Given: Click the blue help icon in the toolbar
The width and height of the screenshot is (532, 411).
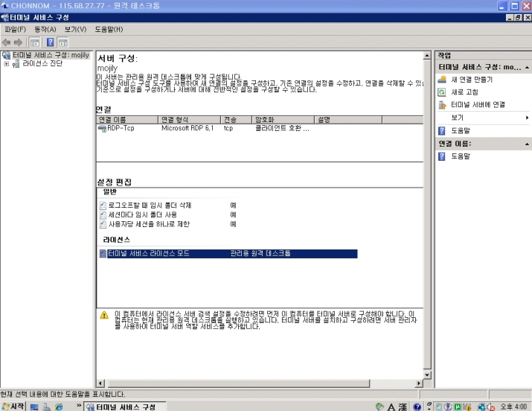Looking at the screenshot, I should pyautogui.click(x=51, y=42).
